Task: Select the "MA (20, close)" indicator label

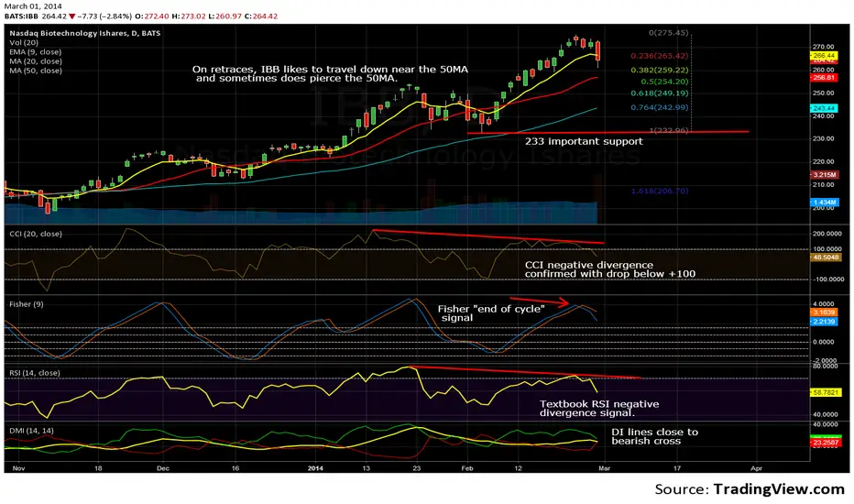Action: click(35, 61)
